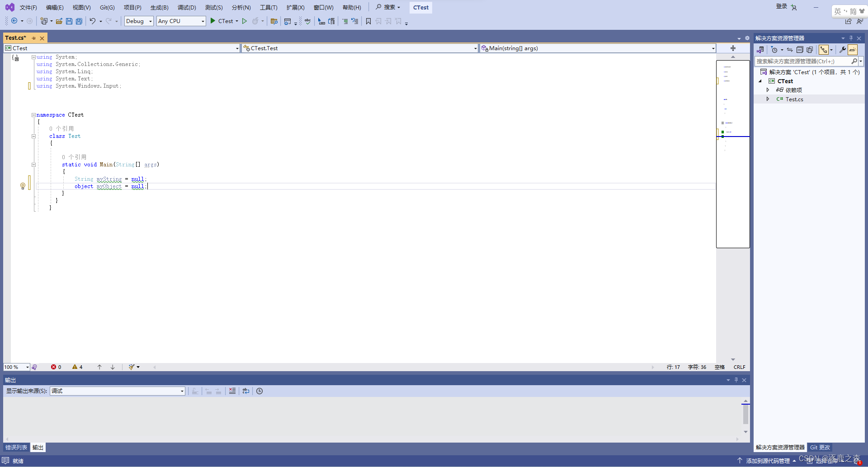Click the 登录 sign-in link
Image resolution: width=868 pixels, height=467 pixels.
[x=782, y=6]
